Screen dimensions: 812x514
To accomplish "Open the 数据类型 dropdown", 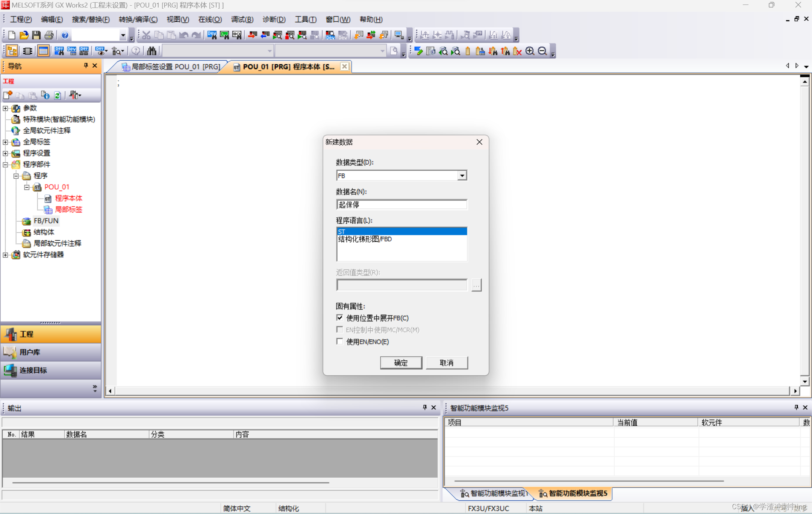I will point(462,176).
